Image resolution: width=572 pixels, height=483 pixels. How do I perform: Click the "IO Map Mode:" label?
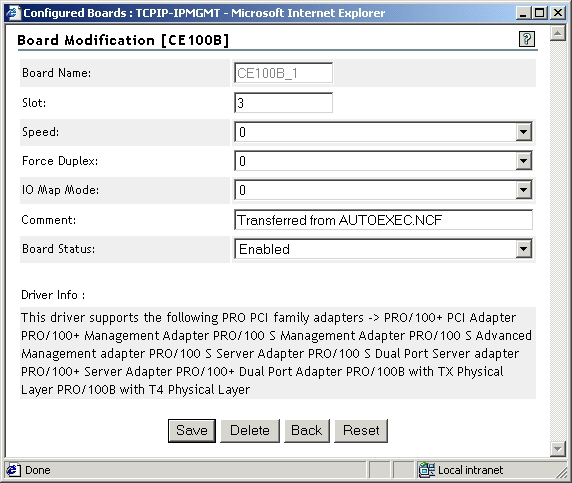click(x=60, y=190)
